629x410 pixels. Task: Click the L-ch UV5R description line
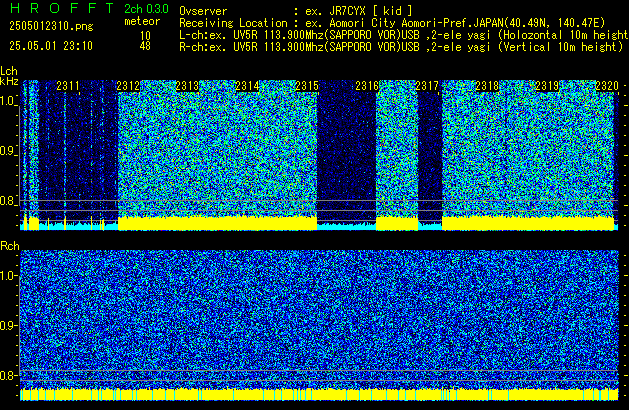(404, 35)
